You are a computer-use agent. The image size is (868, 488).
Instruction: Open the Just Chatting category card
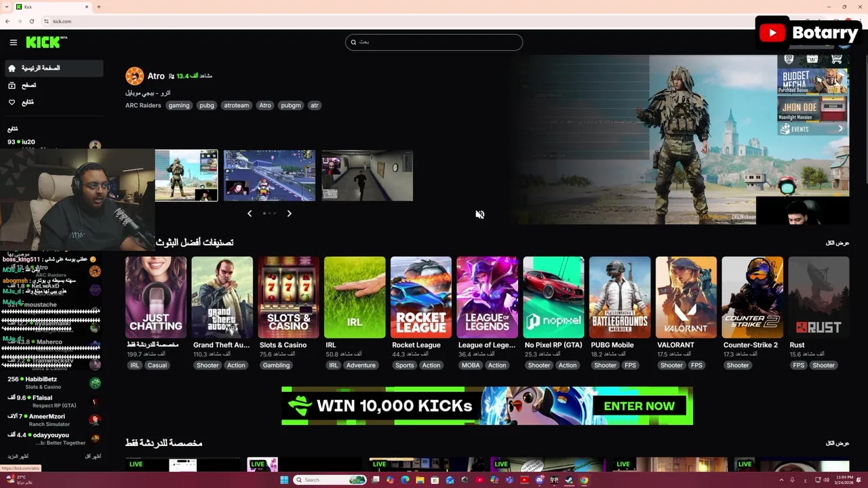(156, 297)
